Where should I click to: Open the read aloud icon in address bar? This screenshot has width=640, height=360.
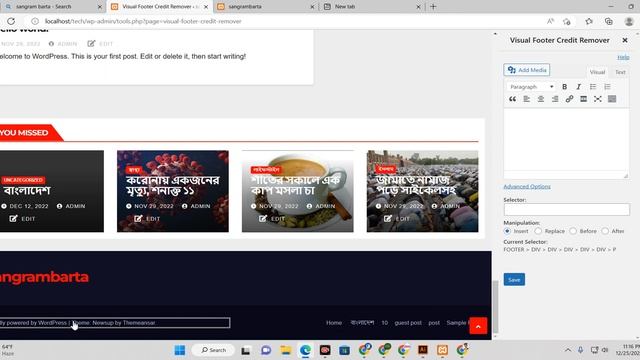click(x=550, y=21)
